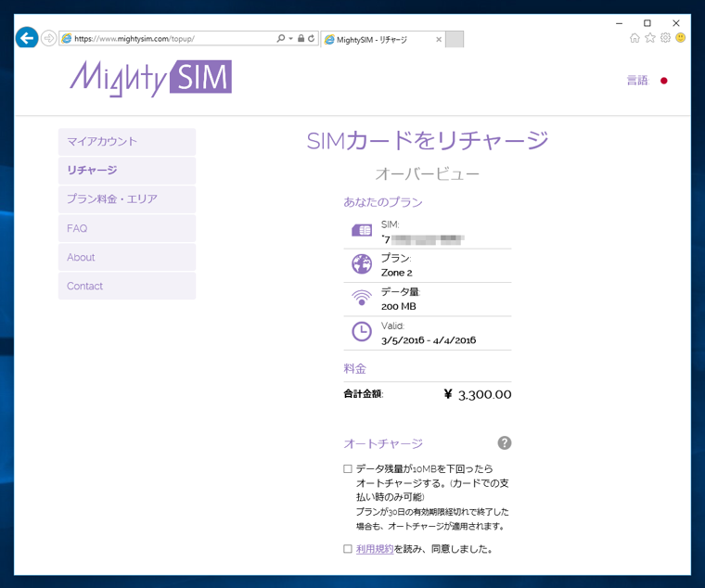Click the MightySIM logo
705x588 pixels.
(150, 78)
